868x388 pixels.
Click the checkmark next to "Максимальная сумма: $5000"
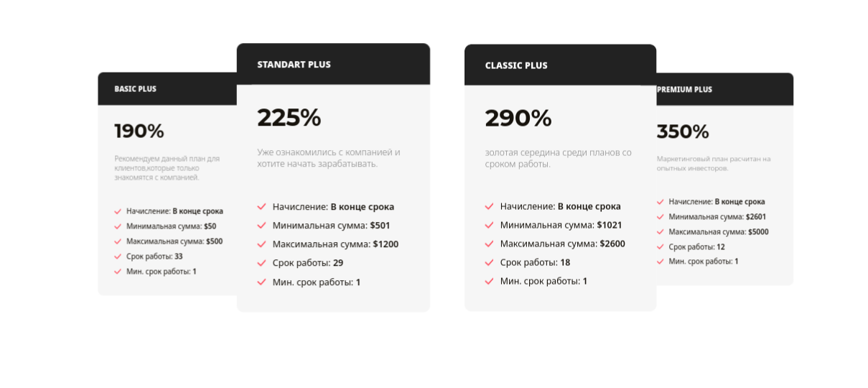coord(661,232)
